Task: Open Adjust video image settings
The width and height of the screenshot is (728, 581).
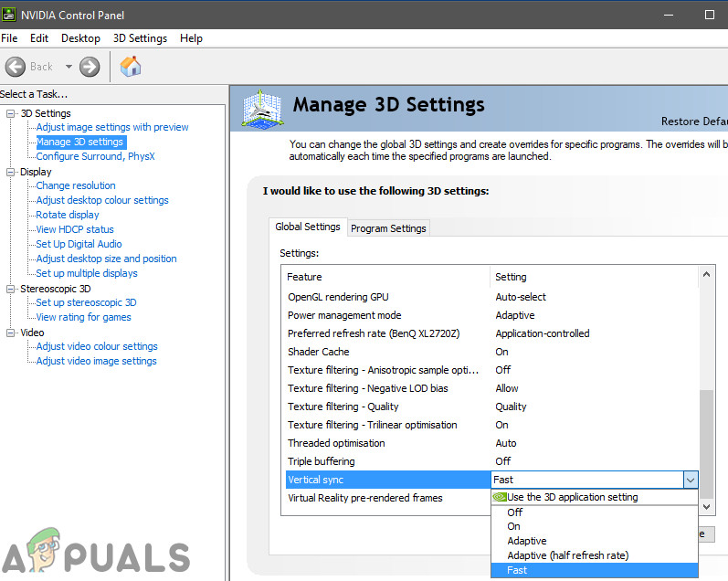Action: click(97, 362)
